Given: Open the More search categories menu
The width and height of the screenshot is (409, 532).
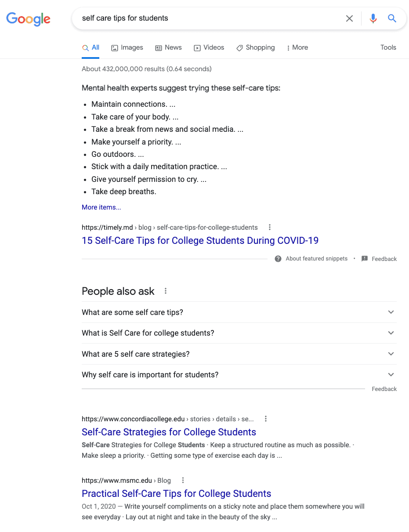Looking at the screenshot, I should tap(297, 47).
